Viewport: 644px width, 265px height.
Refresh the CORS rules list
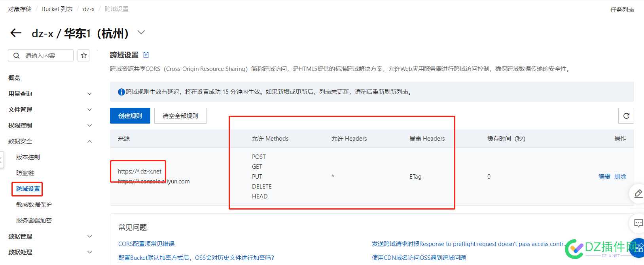[x=626, y=116]
